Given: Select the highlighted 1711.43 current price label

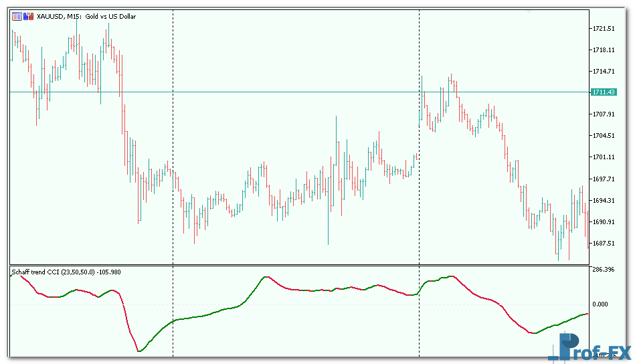Looking at the screenshot, I should (603, 92).
